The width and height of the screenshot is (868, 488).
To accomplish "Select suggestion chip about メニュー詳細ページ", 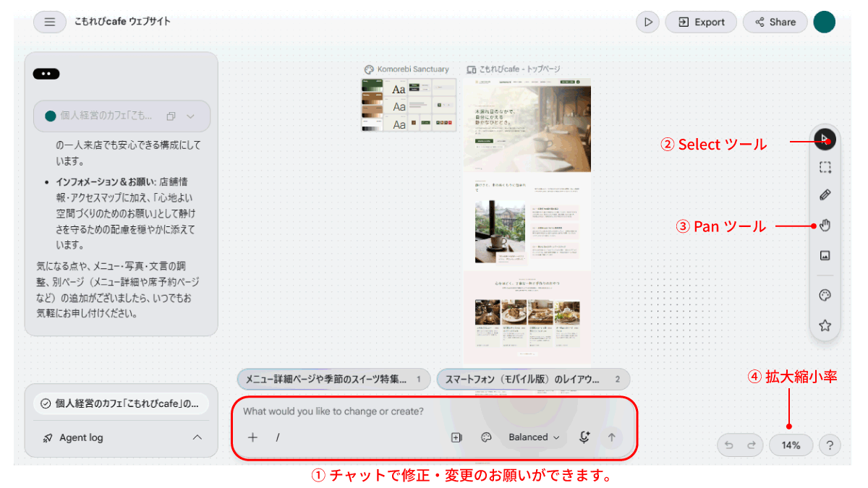I will pyautogui.click(x=333, y=379).
